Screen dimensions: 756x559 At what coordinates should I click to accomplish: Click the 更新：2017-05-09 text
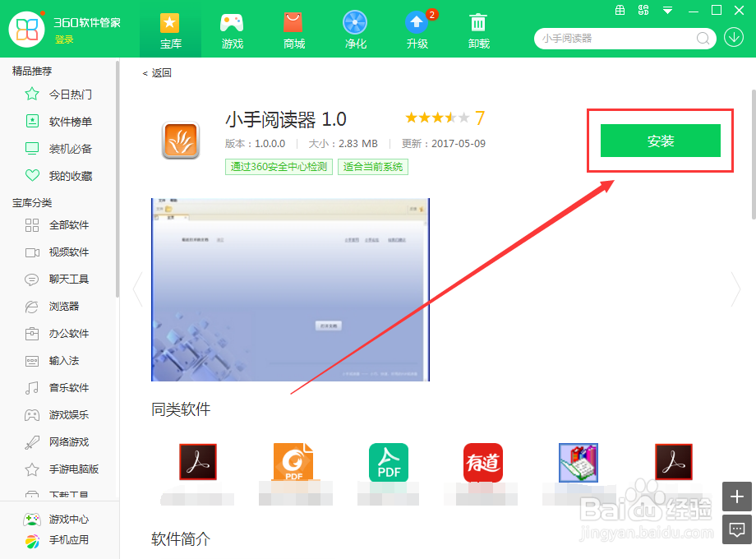point(444,144)
